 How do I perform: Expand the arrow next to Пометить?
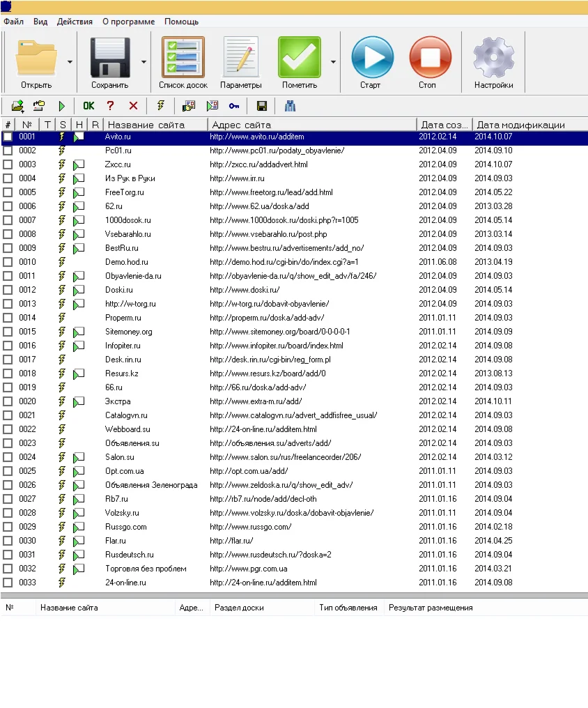click(333, 62)
